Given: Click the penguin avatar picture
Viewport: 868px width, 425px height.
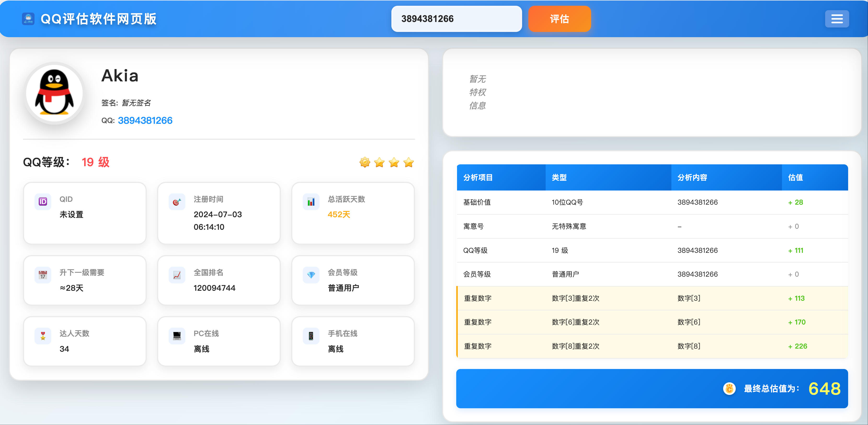Looking at the screenshot, I should (54, 93).
